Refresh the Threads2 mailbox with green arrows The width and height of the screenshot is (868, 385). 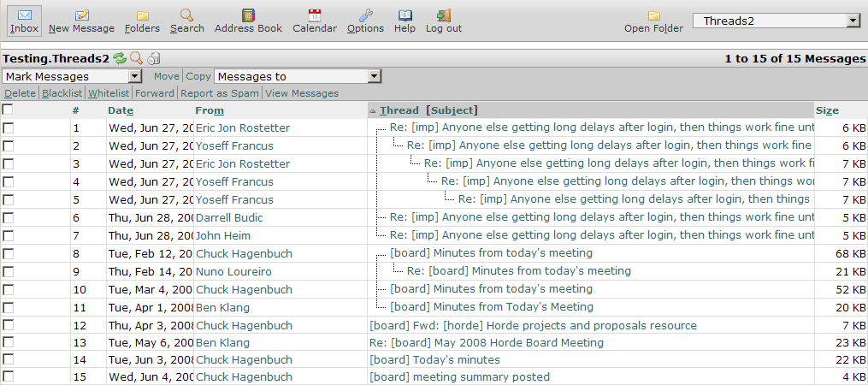coord(120,58)
